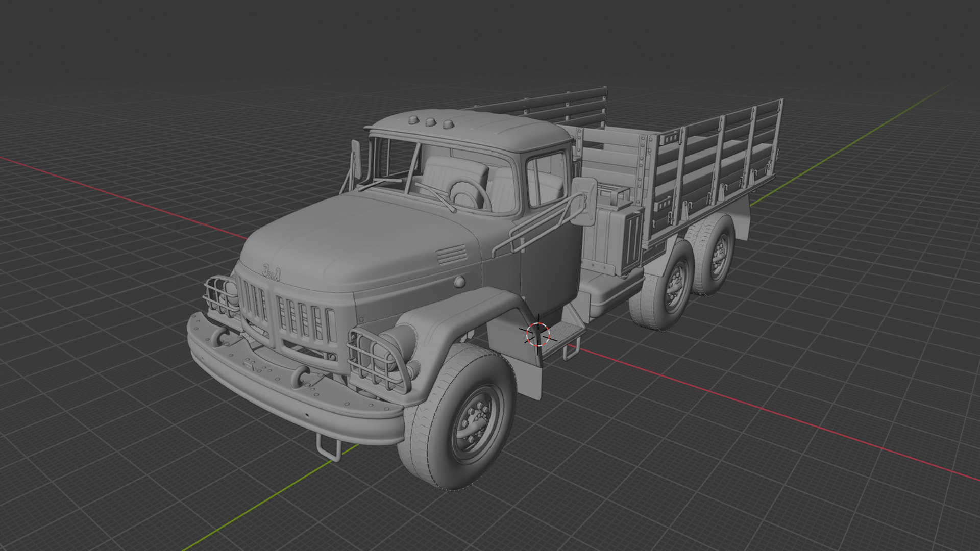The width and height of the screenshot is (980, 551).
Task: Click the hood side vent louvers
Action: coord(452,254)
